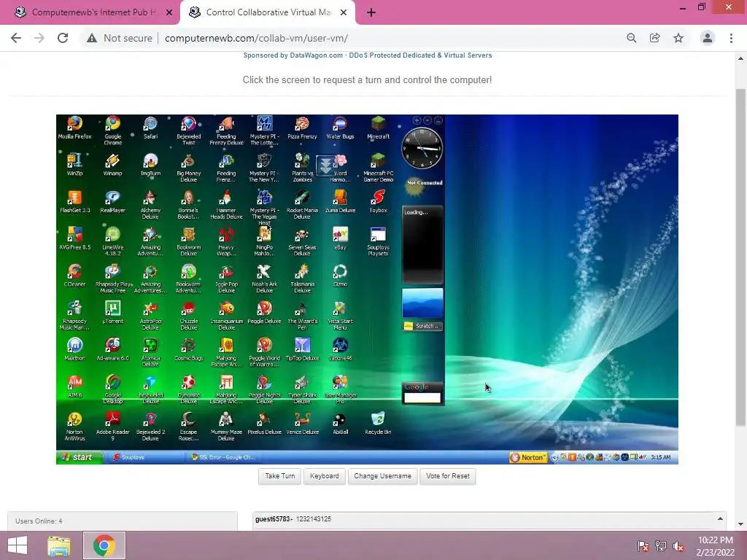Switch to SSL Error Chrome taskbar item
747x560 pixels.
(223, 457)
